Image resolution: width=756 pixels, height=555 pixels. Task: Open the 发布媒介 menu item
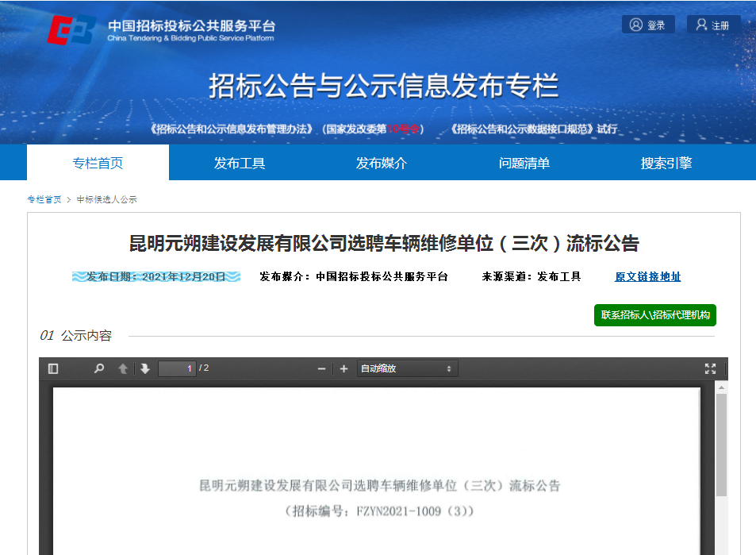tap(381, 162)
